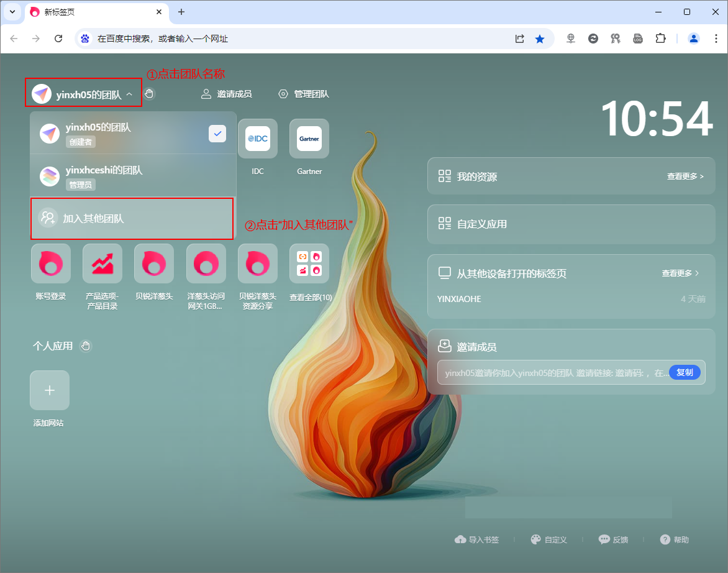Open 自定义 palette customization option
The height and width of the screenshot is (573, 728).
click(549, 539)
